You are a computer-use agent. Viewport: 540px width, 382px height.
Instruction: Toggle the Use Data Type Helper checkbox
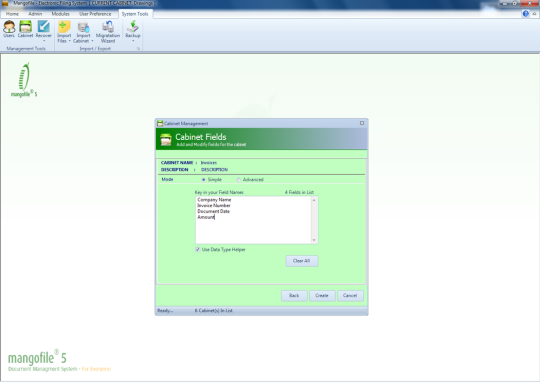pos(198,249)
